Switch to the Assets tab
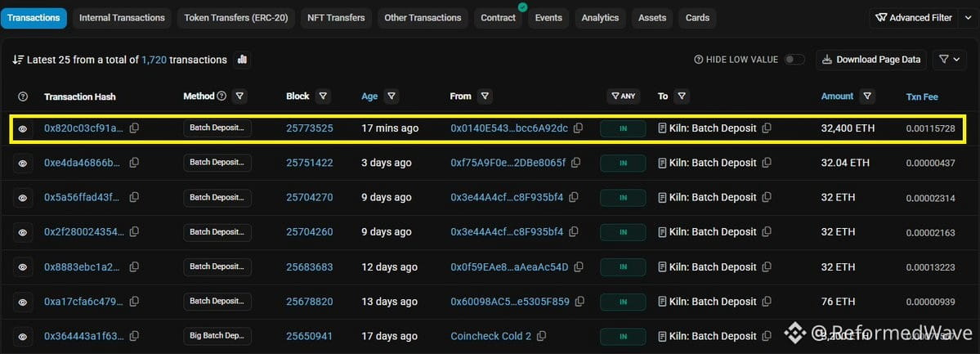The image size is (980, 354). click(652, 17)
